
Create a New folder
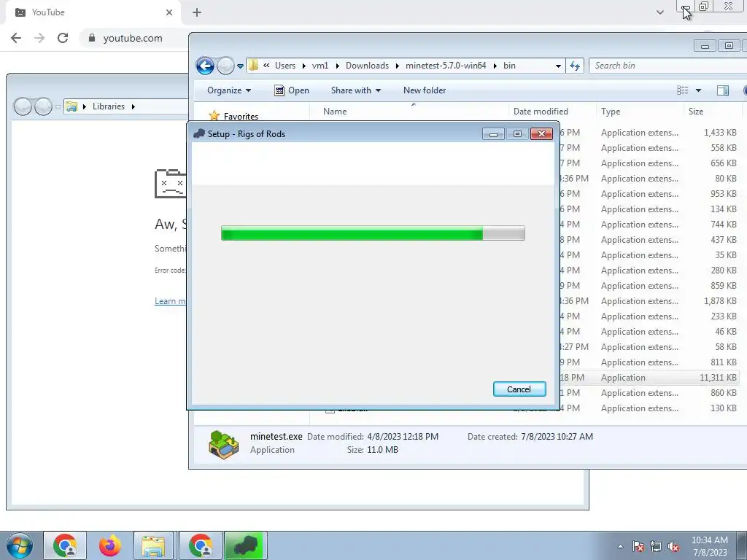(x=425, y=90)
